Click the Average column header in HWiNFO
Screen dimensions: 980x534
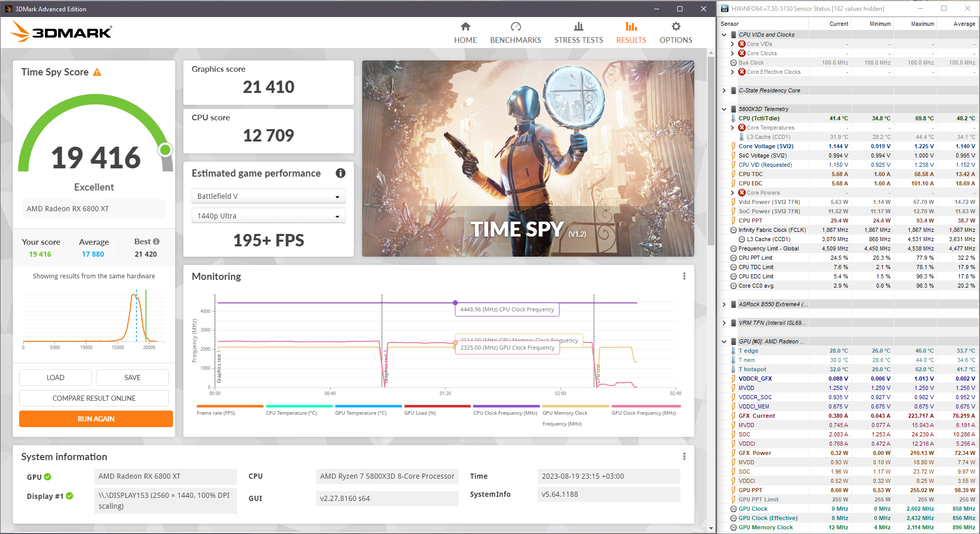[958, 24]
